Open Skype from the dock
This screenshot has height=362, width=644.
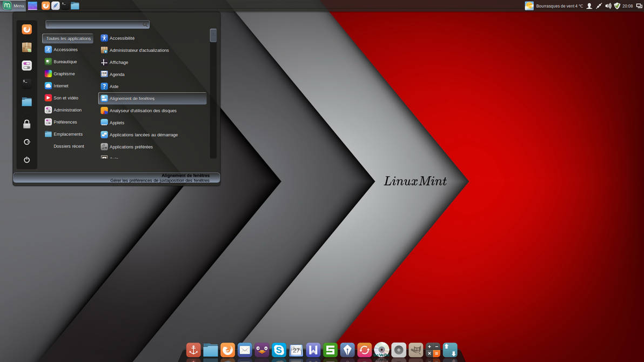pyautogui.click(x=279, y=350)
